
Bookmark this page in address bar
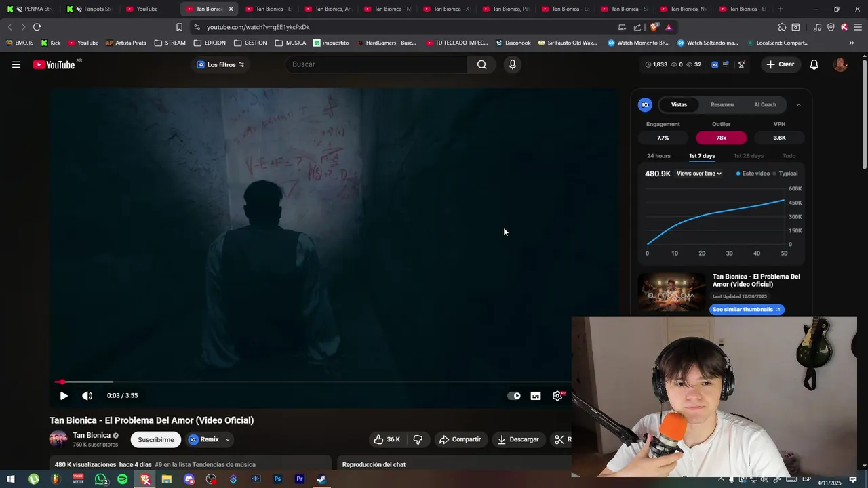tap(179, 27)
